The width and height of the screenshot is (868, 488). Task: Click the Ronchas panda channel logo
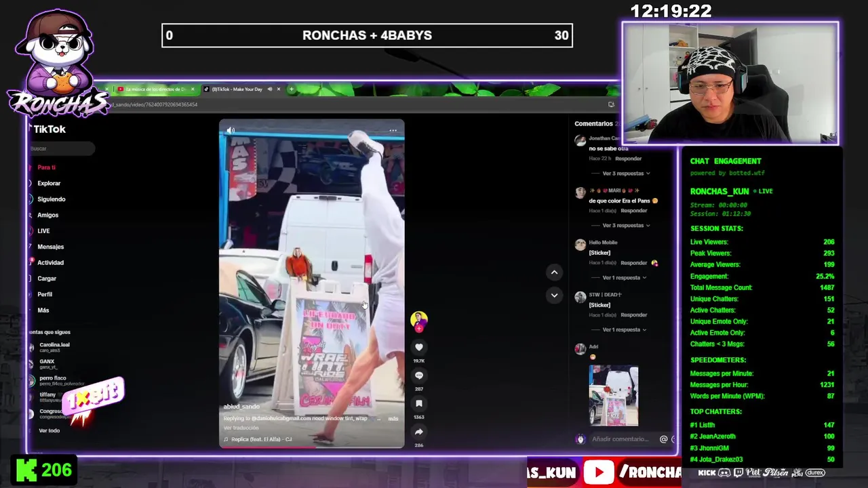[x=58, y=64]
